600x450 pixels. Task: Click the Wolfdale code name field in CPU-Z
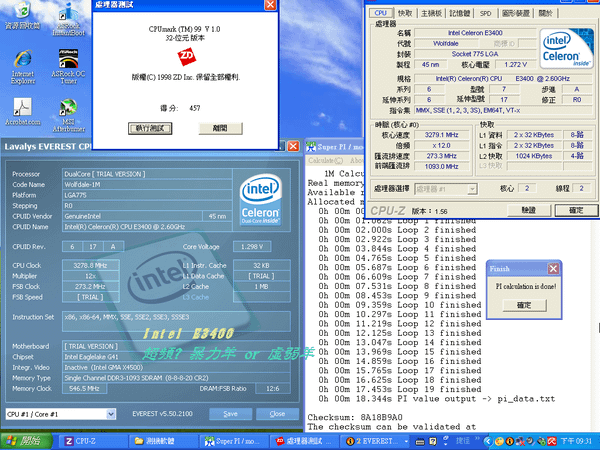pyautogui.click(x=445, y=43)
